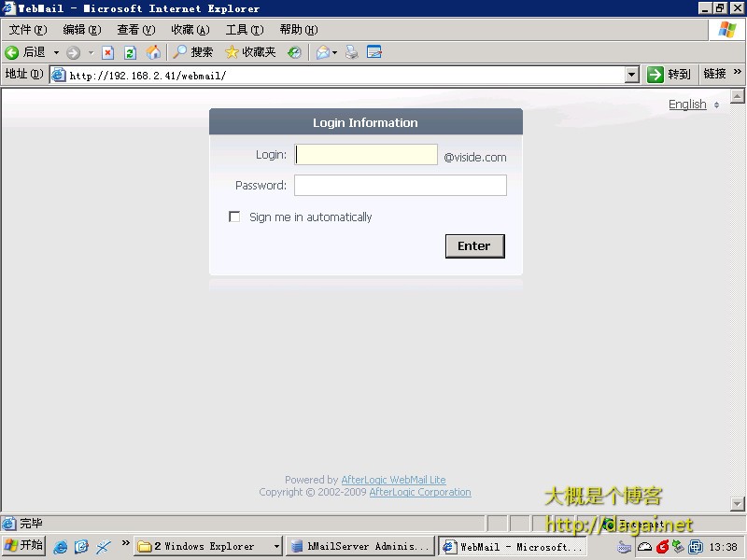
Task: Open the 收藏(A) menu
Action: click(190, 30)
